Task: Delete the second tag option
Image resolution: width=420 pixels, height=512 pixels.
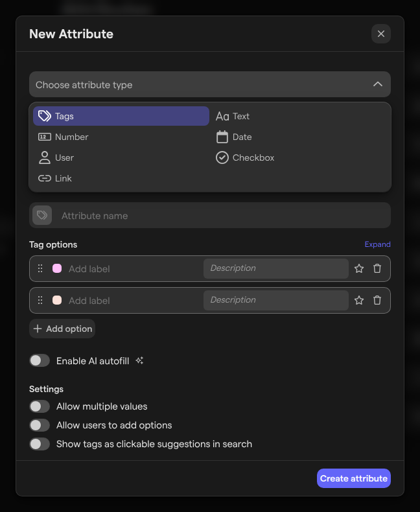Action: [x=377, y=300]
